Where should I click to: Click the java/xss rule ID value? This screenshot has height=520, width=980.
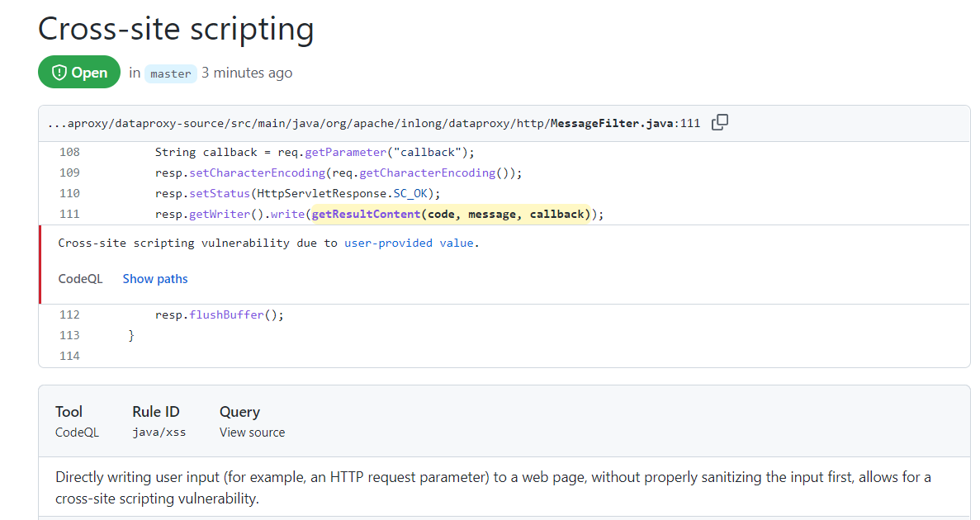coord(159,432)
